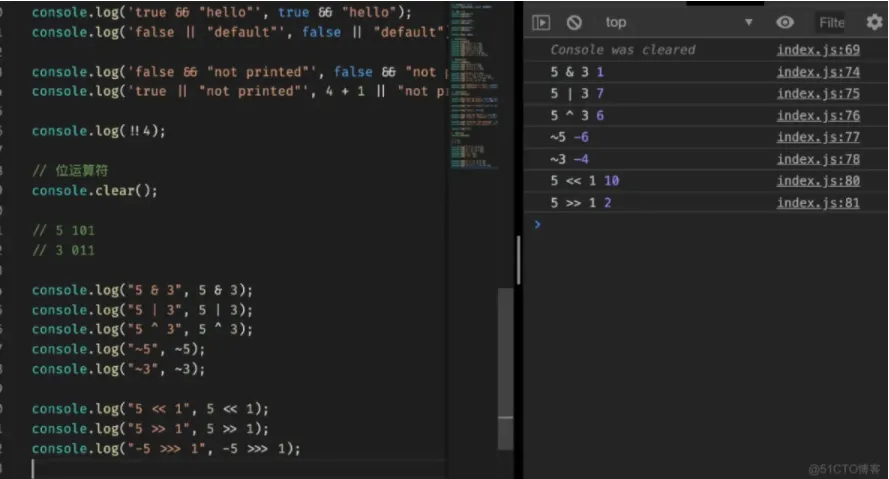
Task: Place cursor on console.log(!!4) line
Action: click(x=99, y=131)
